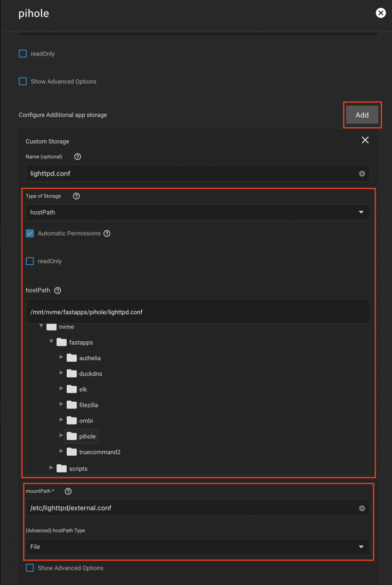This screenshot has height=585, width=392.
Task: Expand the authelia folder
Action: click(61, 357)
